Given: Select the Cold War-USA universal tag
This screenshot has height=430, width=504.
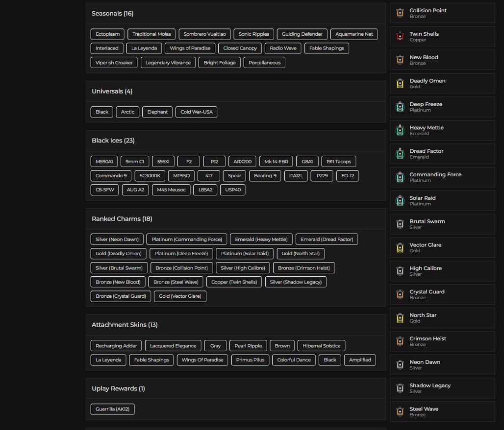Looking at the screenshot, I should tap(197, 112).
